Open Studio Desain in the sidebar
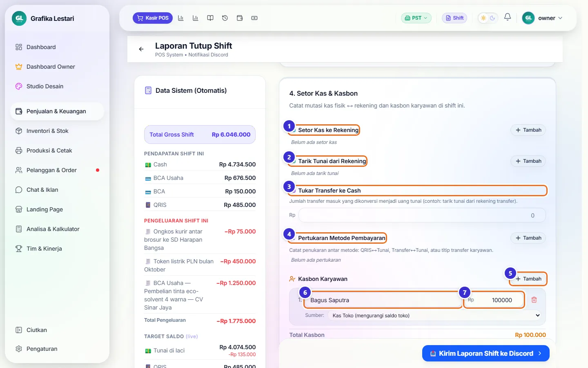Viewport: 588px width, 368px height. point(57,86)
